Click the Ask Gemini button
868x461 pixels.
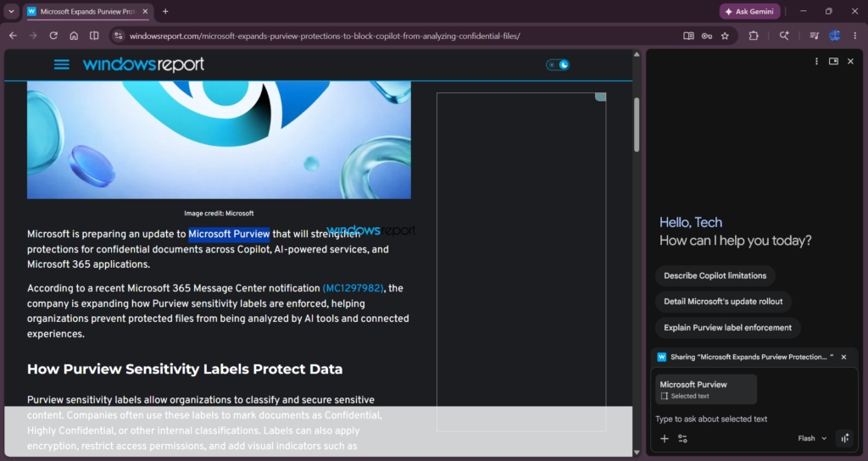click(x=749, y=11)
